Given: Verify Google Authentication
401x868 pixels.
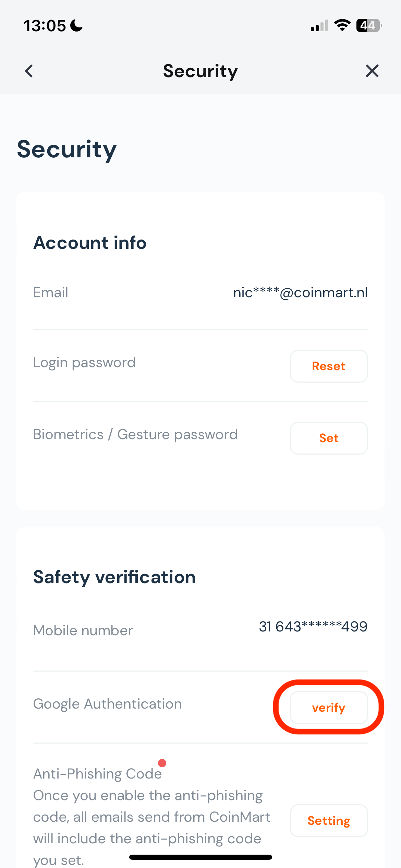Looking at the screenshot, I should coord(329,707).
